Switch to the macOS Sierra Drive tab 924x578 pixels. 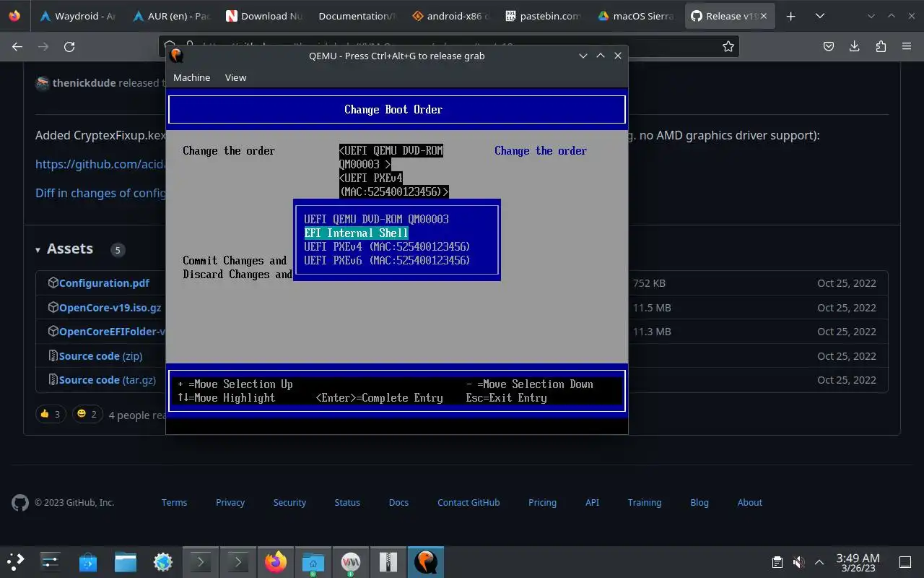click(x=636, y=16)
